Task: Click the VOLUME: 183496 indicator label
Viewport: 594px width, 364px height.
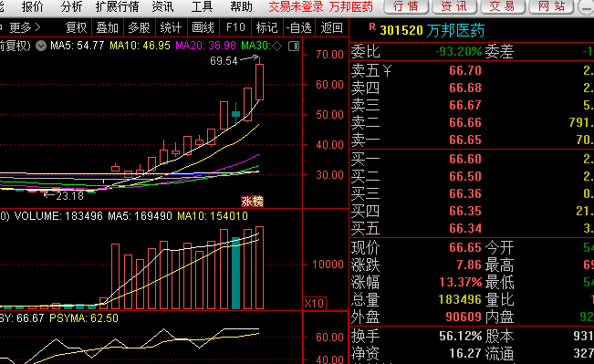Action: click(x=58, y=216)
